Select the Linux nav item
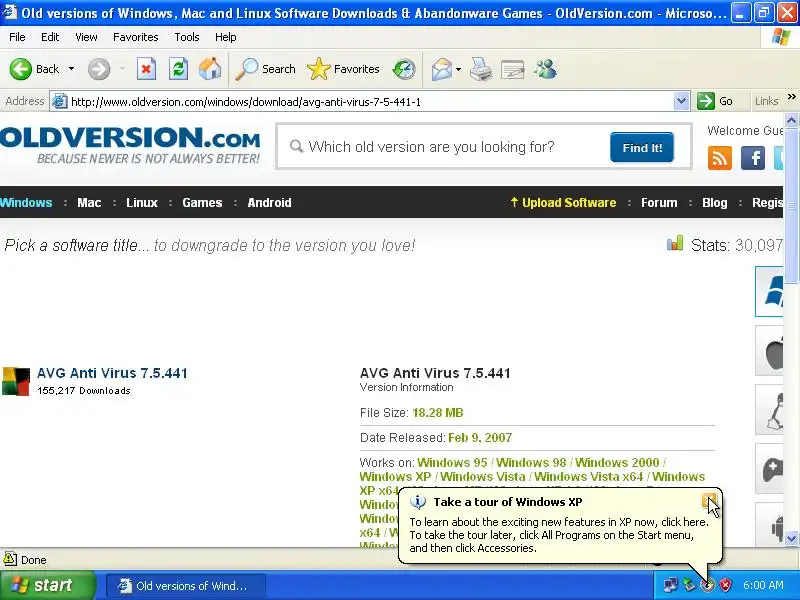The height and width of the screenshot is (600, 800). [142, 203]
